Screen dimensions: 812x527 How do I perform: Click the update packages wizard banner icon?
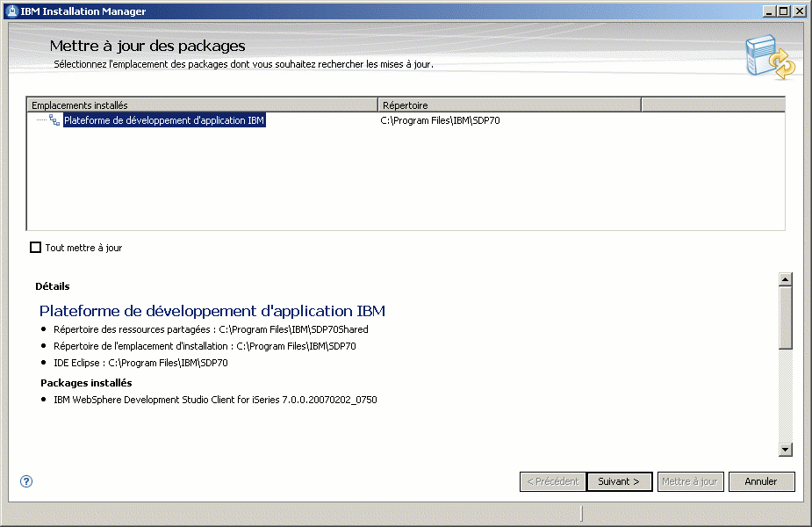point(770,57)
